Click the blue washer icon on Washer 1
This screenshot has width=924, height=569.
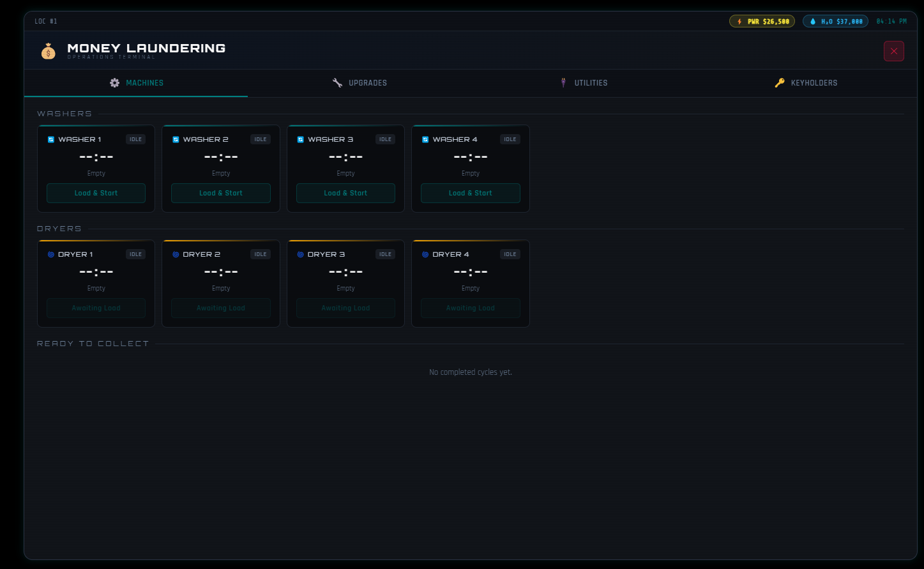coord(51,139)
